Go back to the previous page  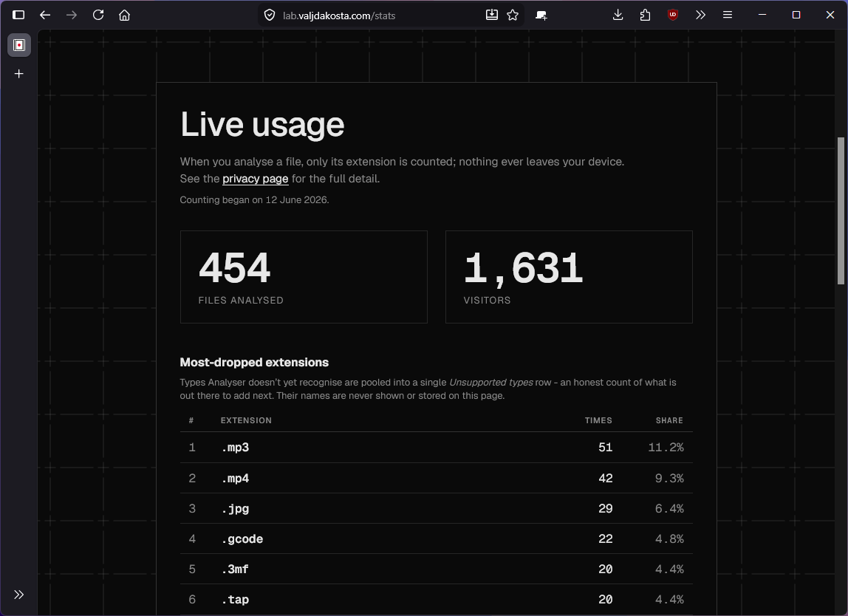pos(45,16)
